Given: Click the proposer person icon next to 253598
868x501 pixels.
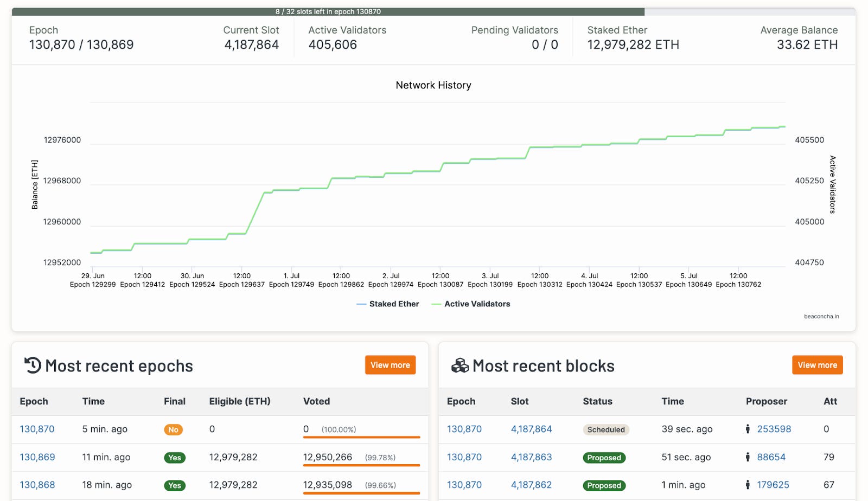Looking at the screenshot, I should (x=748, y=429).
